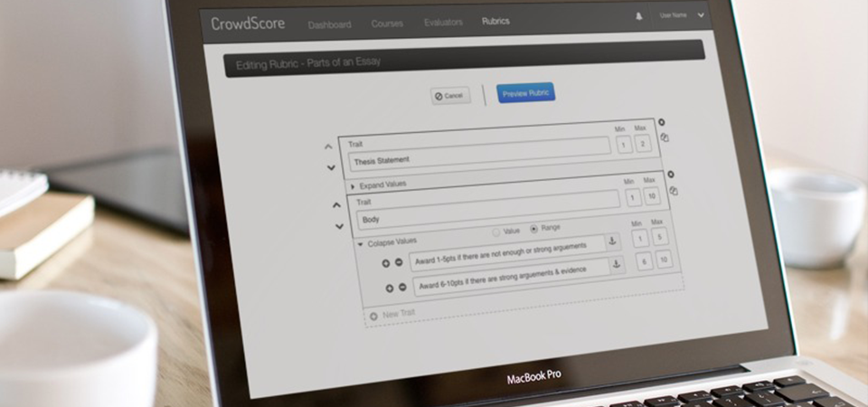The width and height of the screenshot is (868, 407).
Task: Switch to the Evaluators tab
Action: click(443, 22)
